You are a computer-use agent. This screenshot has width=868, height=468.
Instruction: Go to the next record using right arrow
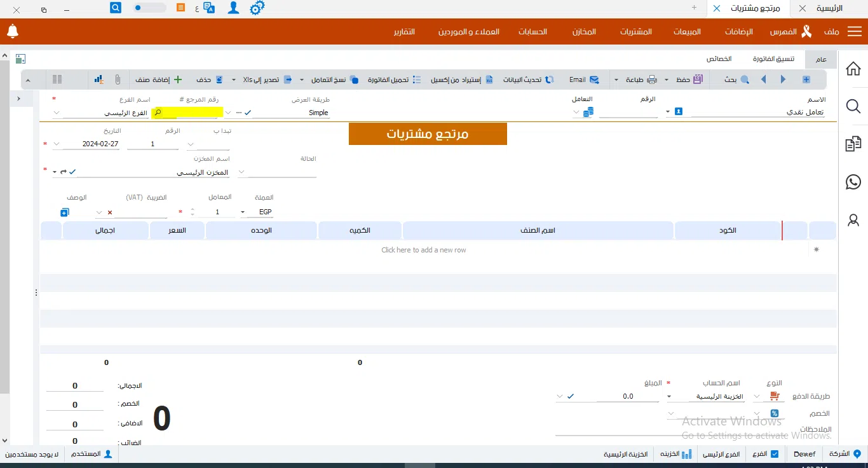[x=783, y=79]
